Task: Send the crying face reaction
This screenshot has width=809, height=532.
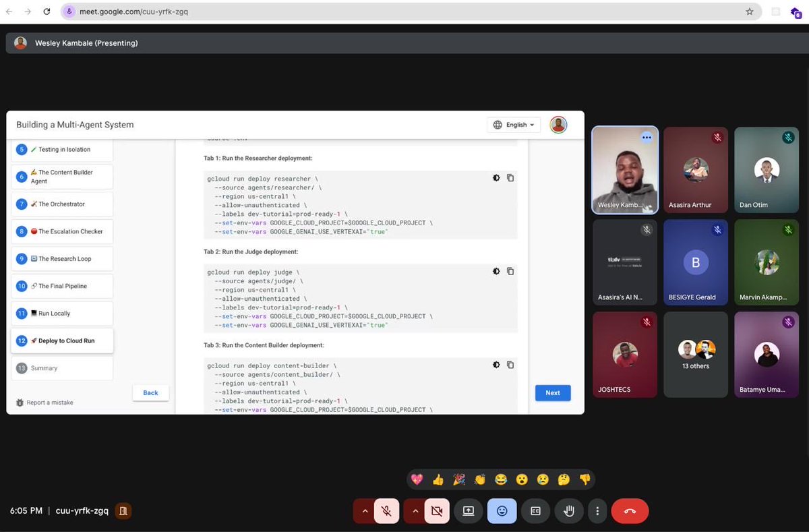Action: coord(543,479)
